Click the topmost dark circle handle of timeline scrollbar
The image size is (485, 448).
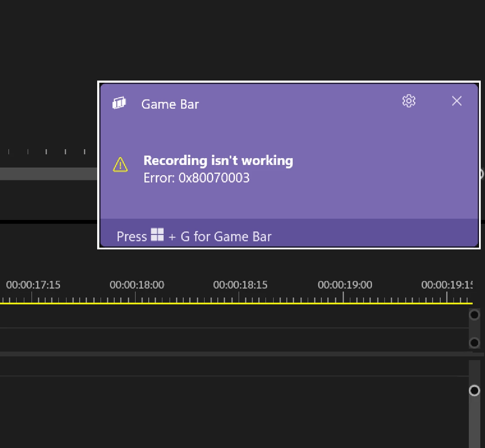(x=474, y=315)
